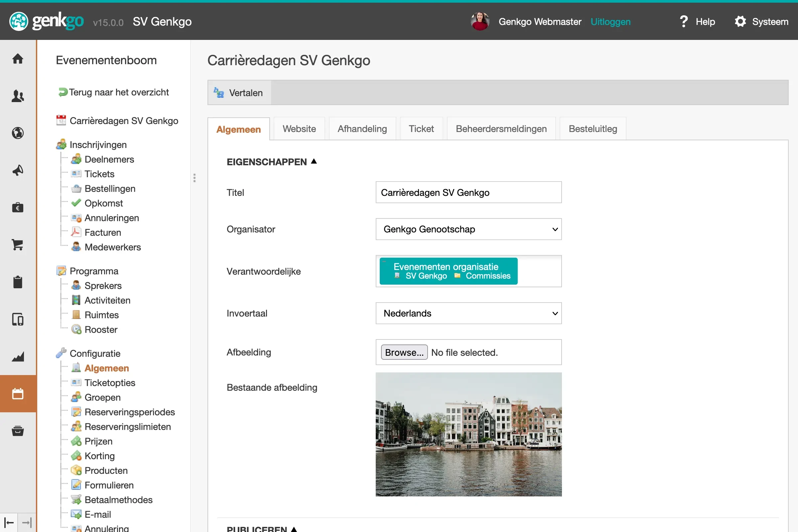This screenshot has width=798, height=532.
Task: Click the members people icon in sidebar
Action: (x=18, y=96)
